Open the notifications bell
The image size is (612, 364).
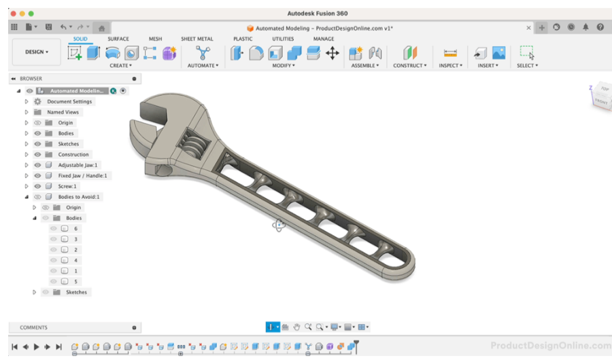click(585, 27)
